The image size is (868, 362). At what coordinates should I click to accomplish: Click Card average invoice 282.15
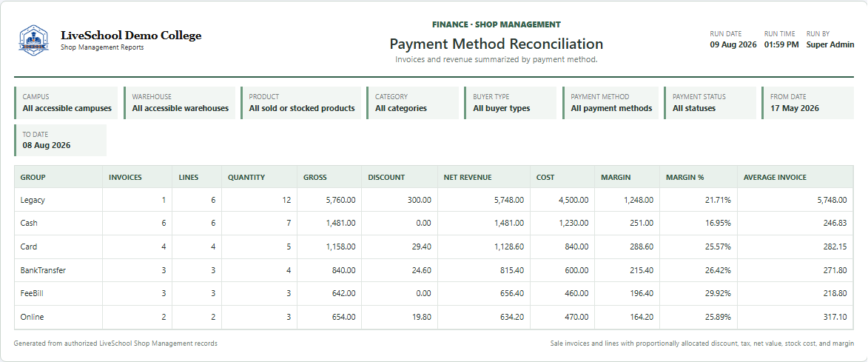coord(835,247)
